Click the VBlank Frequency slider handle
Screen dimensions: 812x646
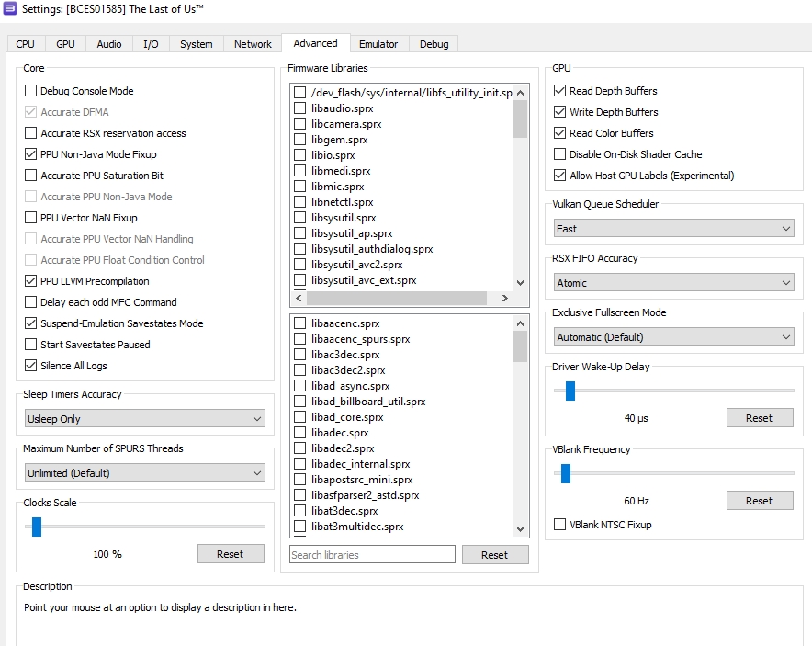[566, 473]
